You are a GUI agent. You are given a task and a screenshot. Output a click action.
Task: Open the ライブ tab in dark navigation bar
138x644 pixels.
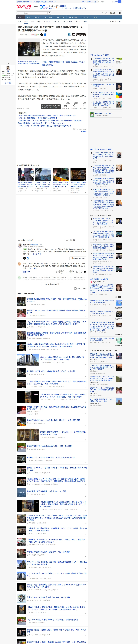click(x=37, y=17)
